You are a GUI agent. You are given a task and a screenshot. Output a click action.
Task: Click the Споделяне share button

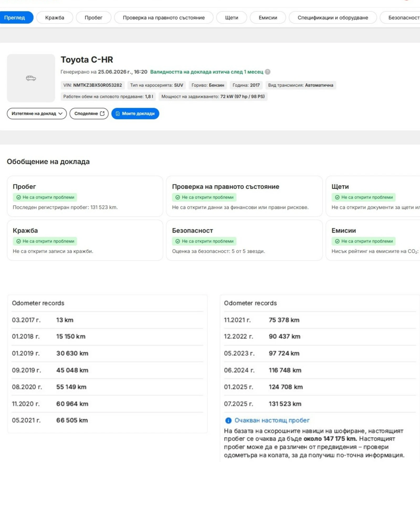click(89, 113)
